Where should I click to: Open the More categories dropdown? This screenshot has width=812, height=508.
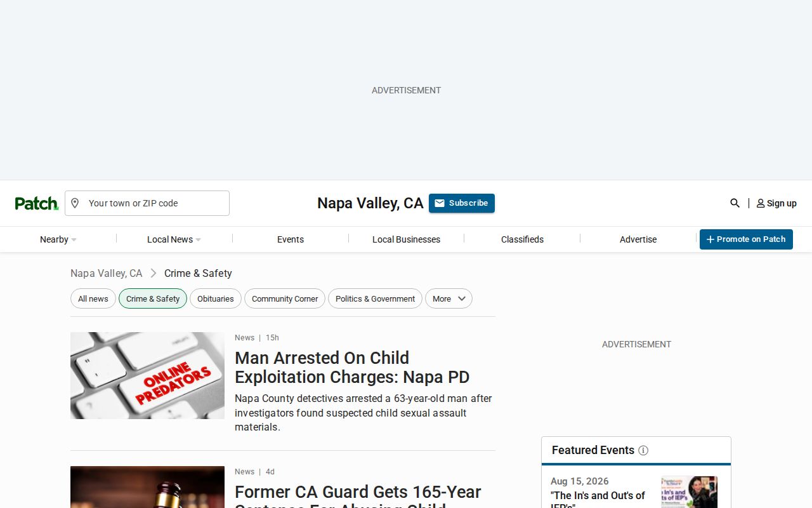[x=449, y=298]
